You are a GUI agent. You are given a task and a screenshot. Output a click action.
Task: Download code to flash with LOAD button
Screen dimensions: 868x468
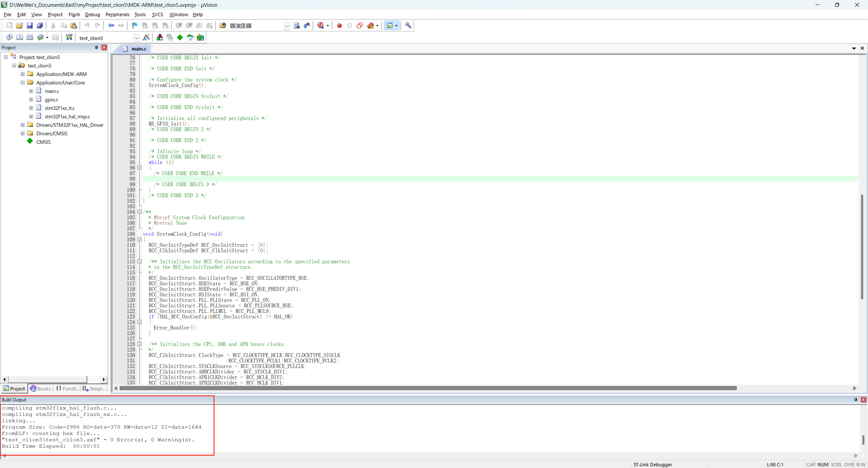point(69,37)
